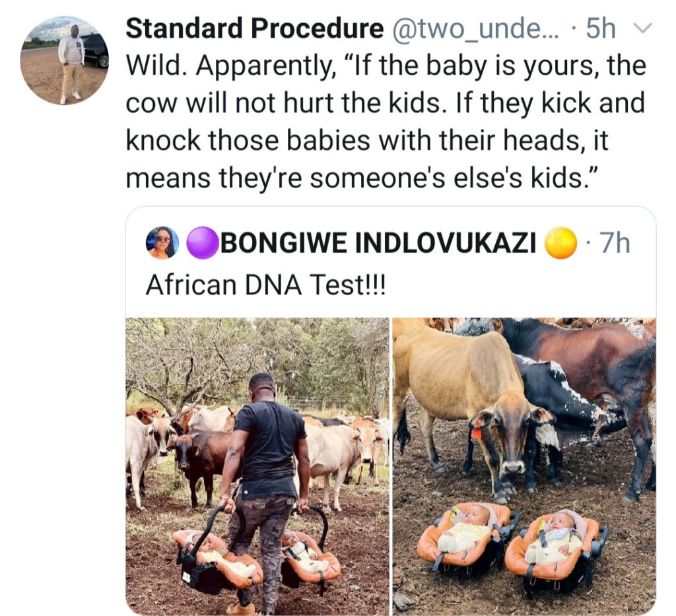Open the Standard Procedure display name
This screenshot has height=616, width=676.
pos(255,29)
